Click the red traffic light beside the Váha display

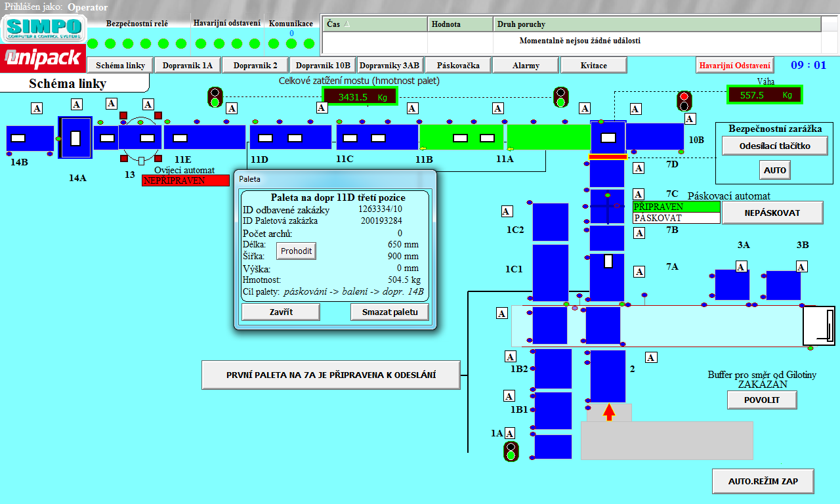click(684, 101)
